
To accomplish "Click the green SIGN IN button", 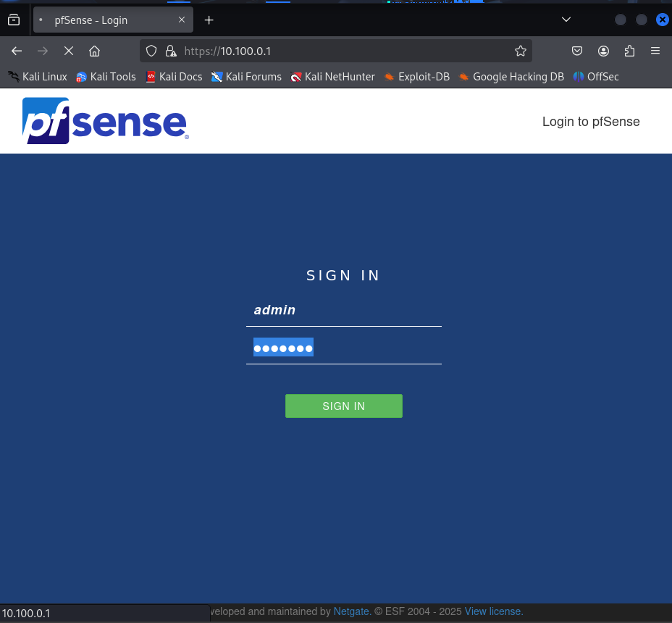I will 344,406.
